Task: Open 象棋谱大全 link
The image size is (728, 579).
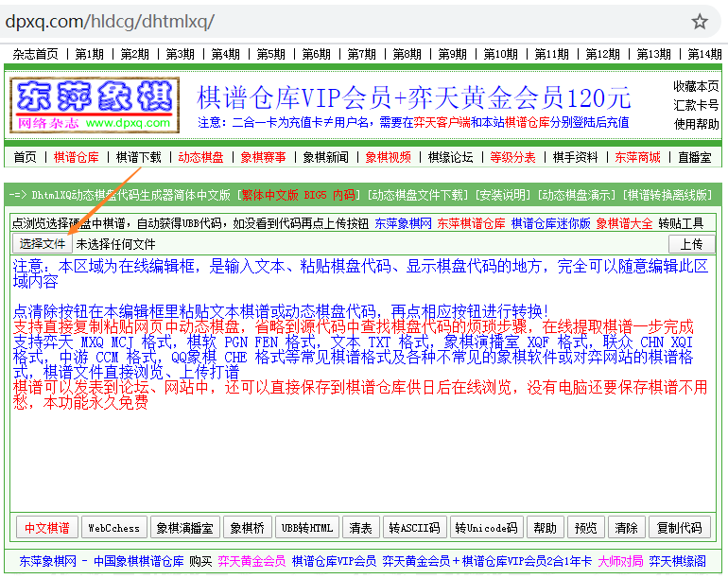Action: pos(624,223)
